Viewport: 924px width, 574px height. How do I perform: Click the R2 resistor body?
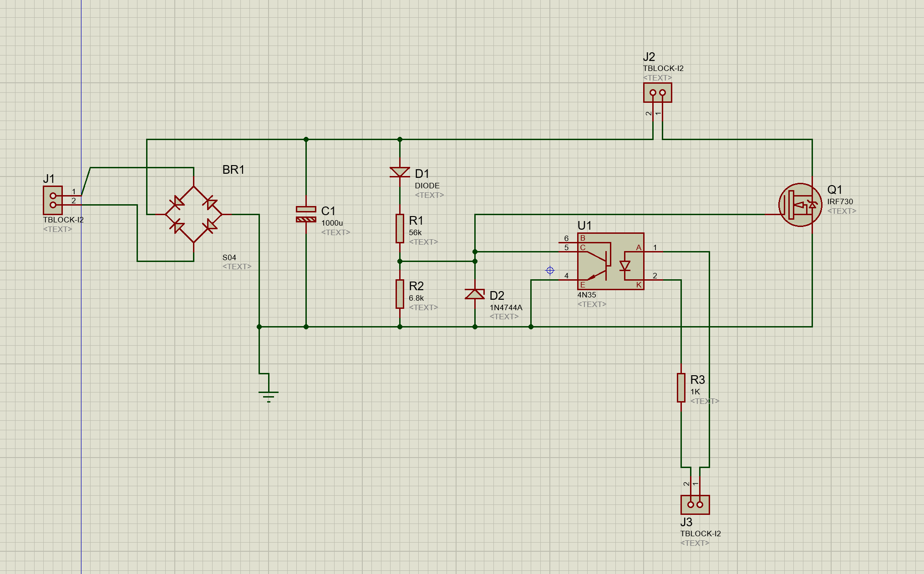click(x=400, y=294)
